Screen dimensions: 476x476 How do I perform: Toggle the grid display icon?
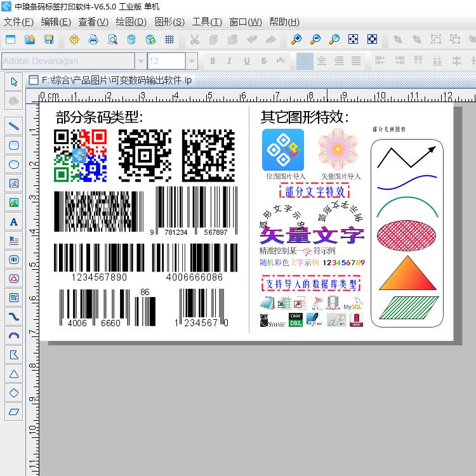click(169, 39)
